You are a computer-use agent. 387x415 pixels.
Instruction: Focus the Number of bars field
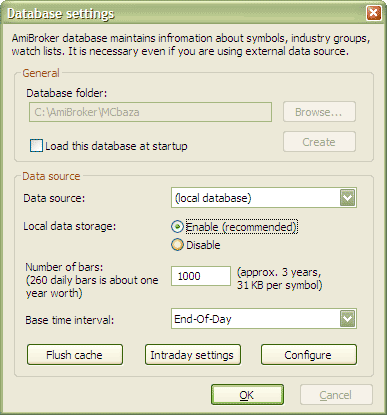[201, 276]
